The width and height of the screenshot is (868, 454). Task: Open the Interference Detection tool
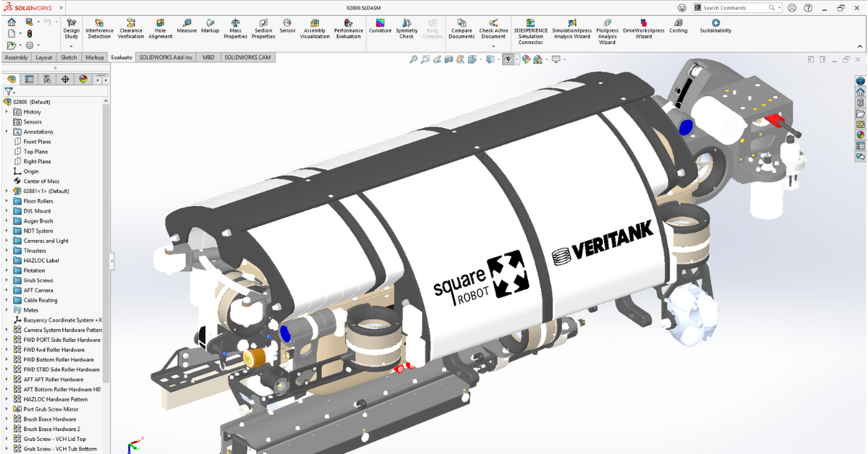point(99,28)
